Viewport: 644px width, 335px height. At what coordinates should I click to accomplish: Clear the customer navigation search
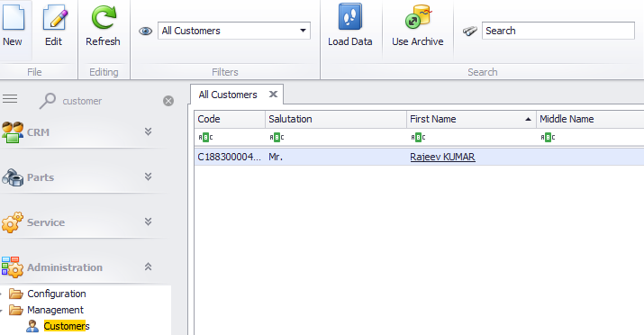coord(168,101)
